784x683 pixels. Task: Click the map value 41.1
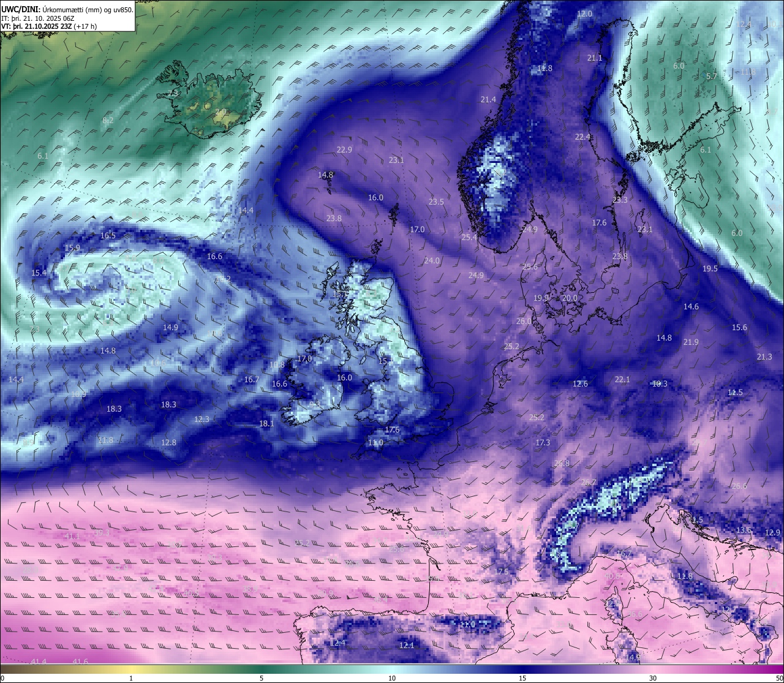pos(72,537)
